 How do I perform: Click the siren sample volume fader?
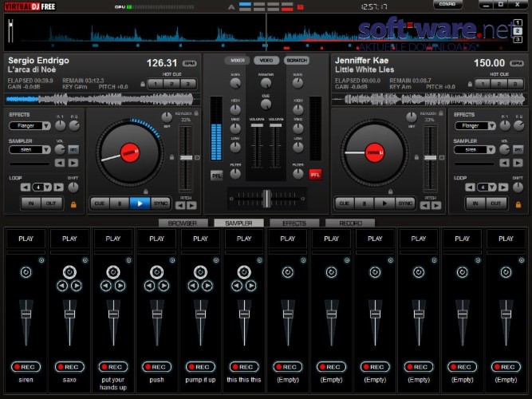point(26,314)
